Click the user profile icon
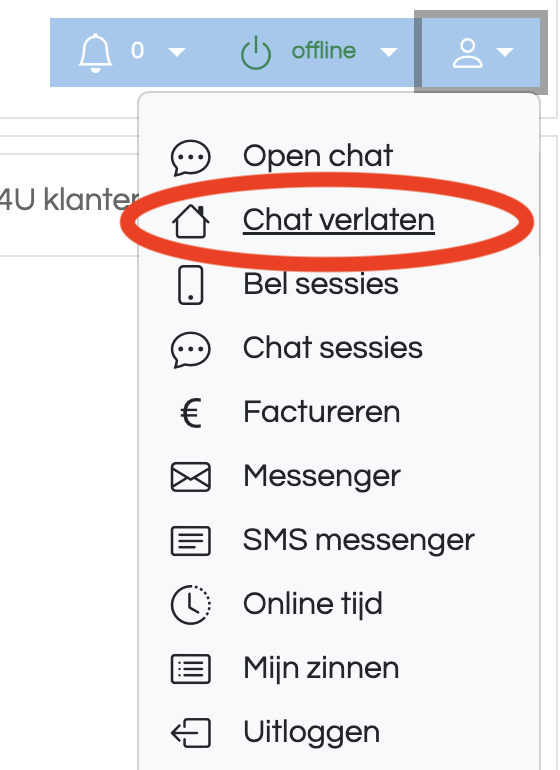The image size is (560, 770). click(x=467, y=53)
